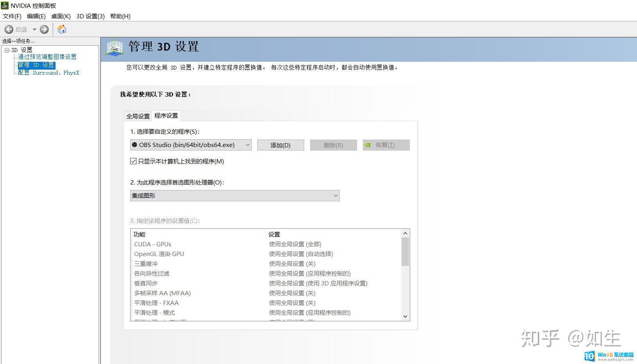Click the 使用全局设置 (全部) value
The image size is (637, 364).
click(295, 244)
